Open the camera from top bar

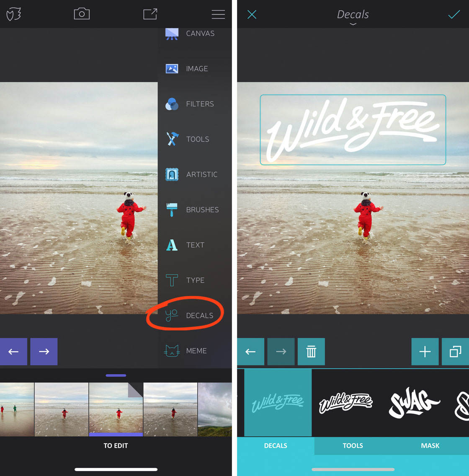[x=82, y=14]
